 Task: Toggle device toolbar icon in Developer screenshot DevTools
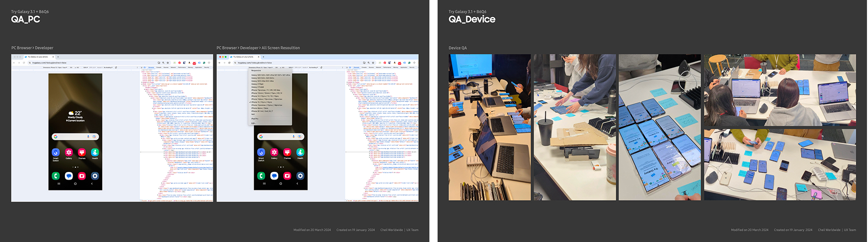(146, 68)
